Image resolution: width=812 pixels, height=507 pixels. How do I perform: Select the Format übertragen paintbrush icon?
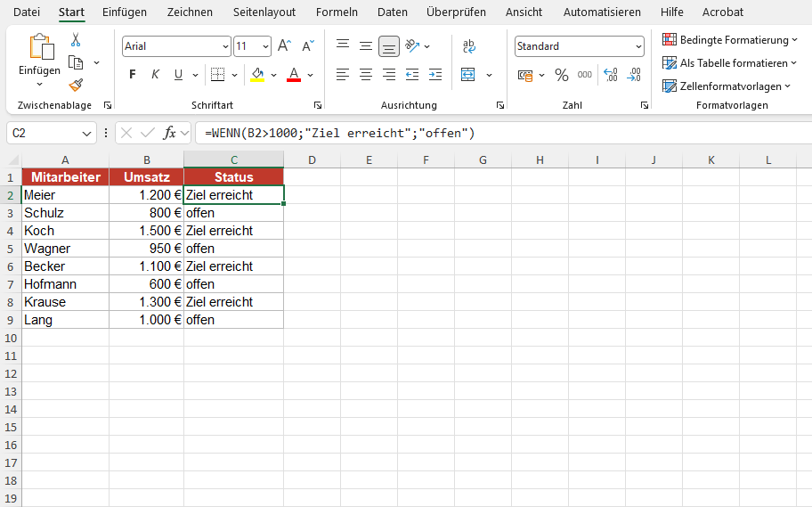click(x=76, y=85)
